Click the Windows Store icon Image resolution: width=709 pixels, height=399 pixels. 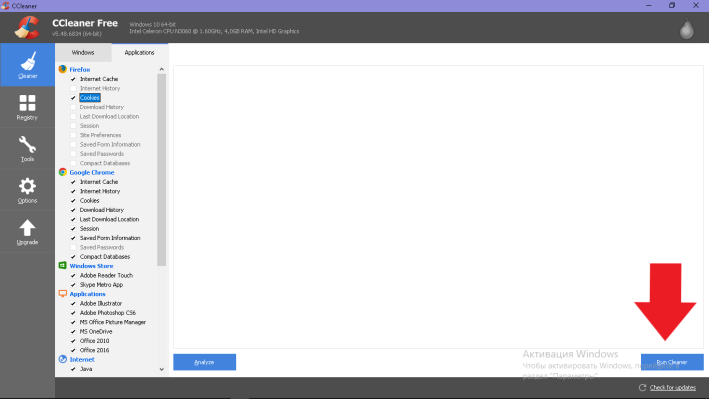pyautogui.click(x=63, y=266)
